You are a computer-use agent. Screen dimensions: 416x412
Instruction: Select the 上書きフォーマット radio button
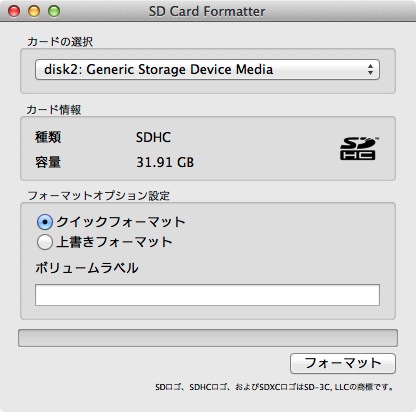pyautogui.click(x=45, y=242)
